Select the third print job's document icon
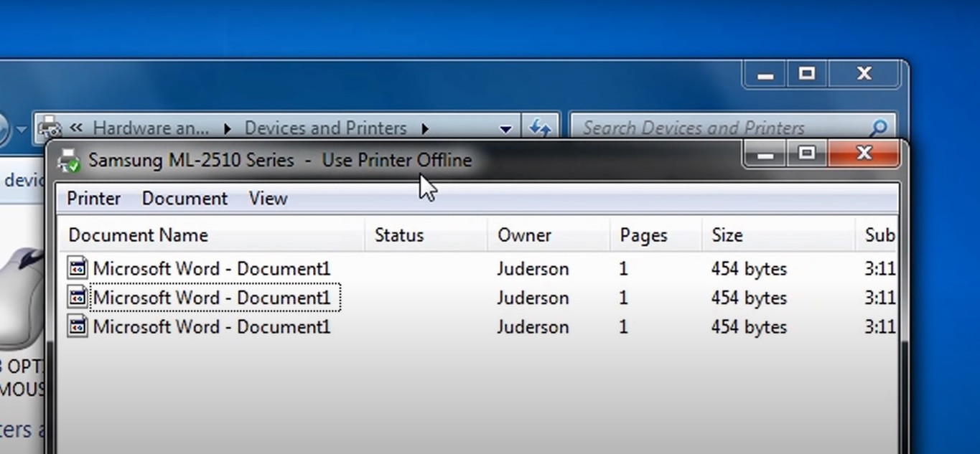980x454 pixels. point(78,327)
